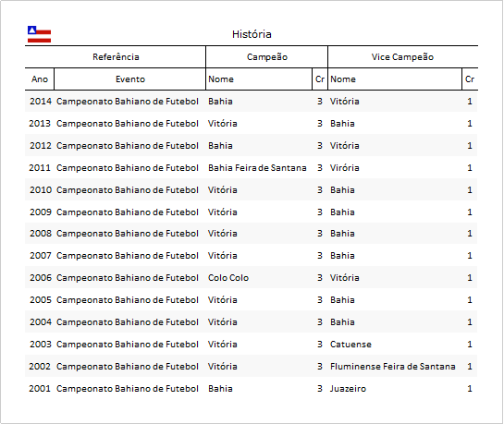Select the História title heading
Viewport: 504px width, 424px height.
[252, 34]
